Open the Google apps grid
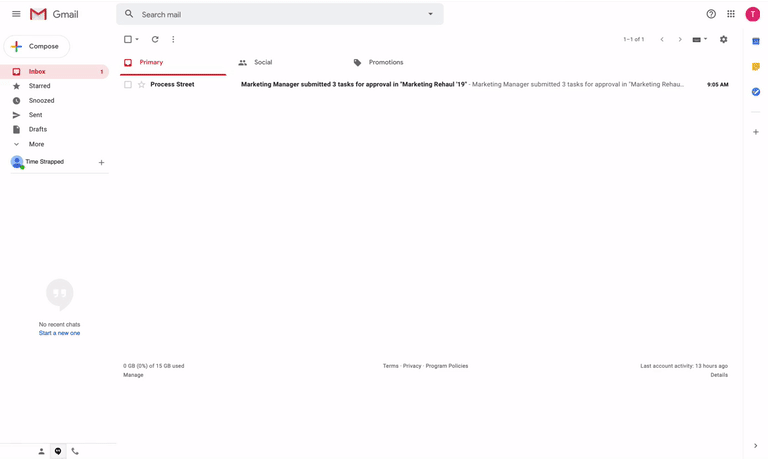The width and height of the screenshot is (768, 459). click(731, 14)
